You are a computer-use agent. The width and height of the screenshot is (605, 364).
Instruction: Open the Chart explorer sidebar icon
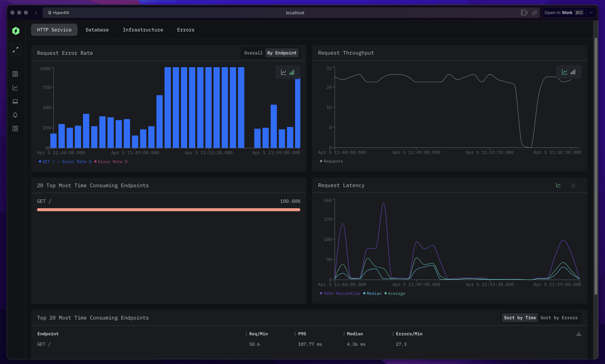(x=15, y=88)
